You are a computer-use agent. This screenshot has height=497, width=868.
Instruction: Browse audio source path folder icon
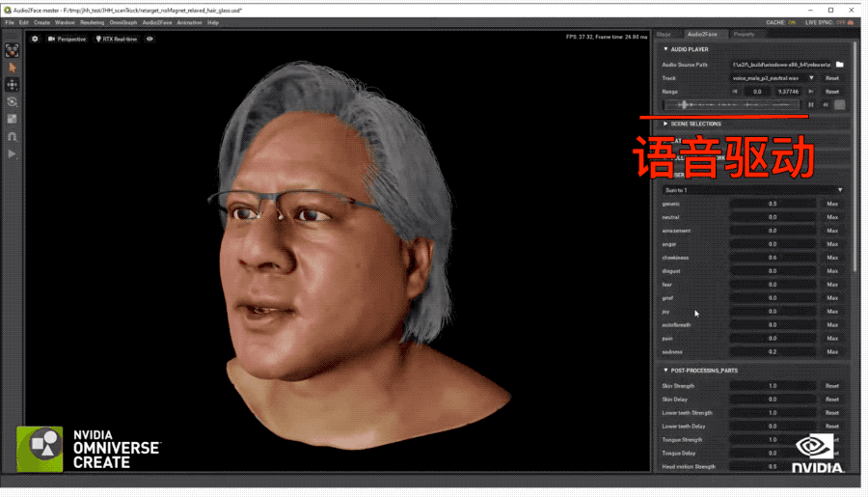(839, 65)
